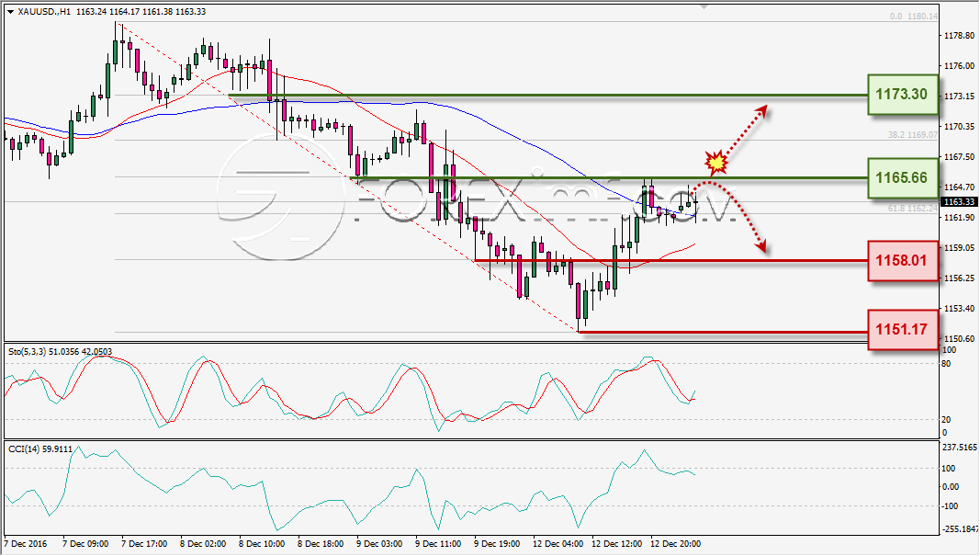Image resolution: width=980 pixels, height=556 pixels.
Task: Click the 9 Dec 19:00 time label
Action: click(497, 544)
